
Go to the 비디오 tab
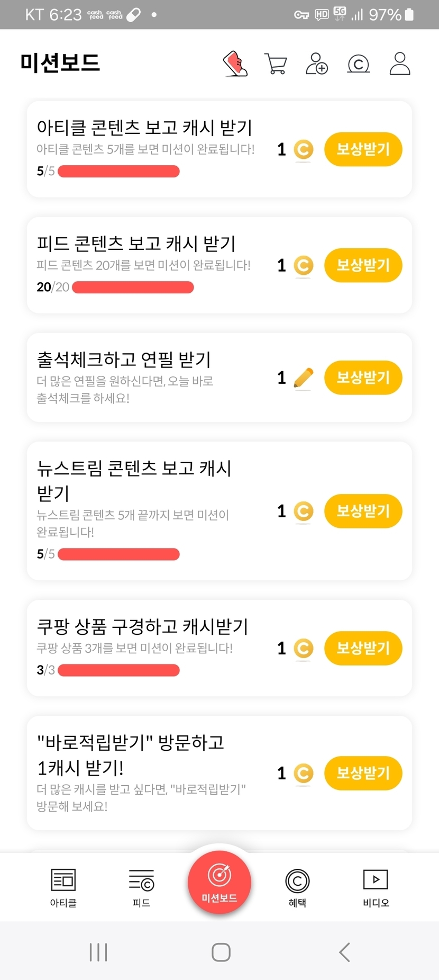point(376,888)
